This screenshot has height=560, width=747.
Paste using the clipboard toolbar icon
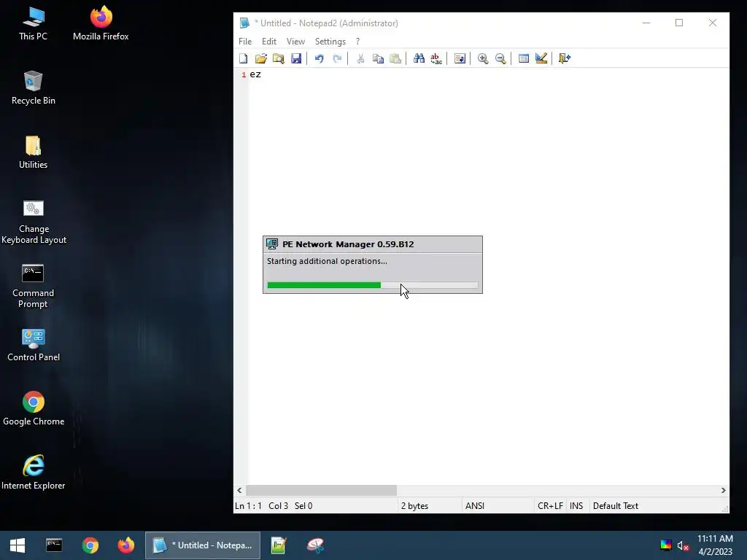[x=395, y=58]
